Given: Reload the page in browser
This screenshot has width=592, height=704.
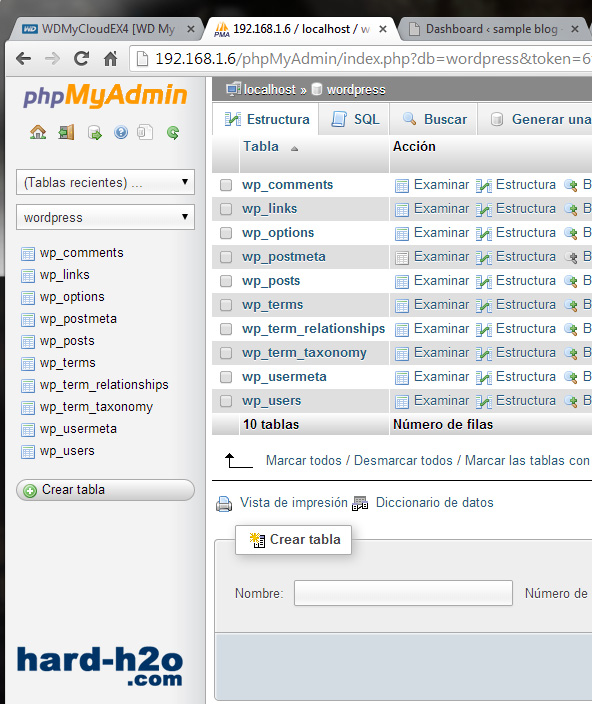Looking at the screenshot, I should [x=81, y=58].
